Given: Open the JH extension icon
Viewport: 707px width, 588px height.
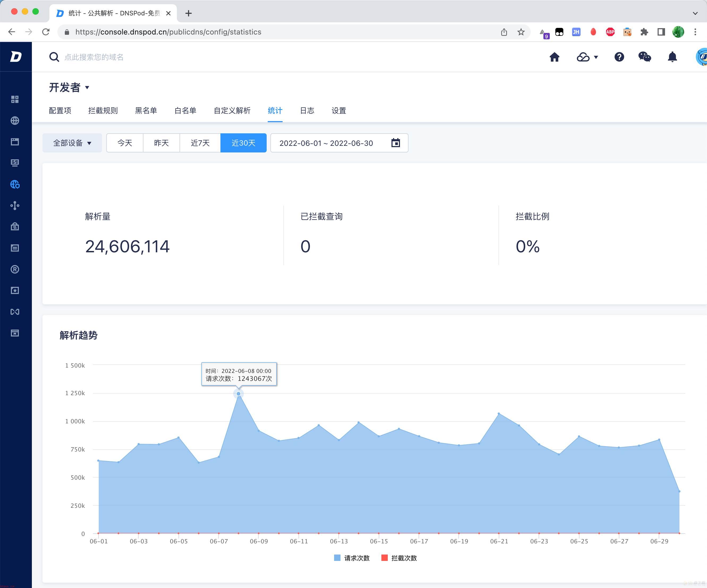Looking at the screenshot, I should (576, 32).
